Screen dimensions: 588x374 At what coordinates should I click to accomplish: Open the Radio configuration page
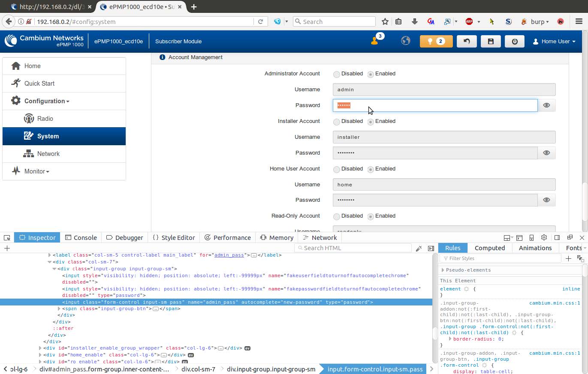[x=45, y=119]
